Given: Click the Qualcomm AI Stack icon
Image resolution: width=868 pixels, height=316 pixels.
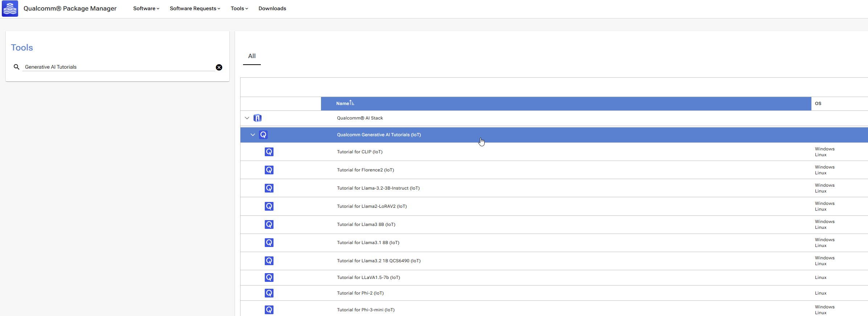Looking at the screenshot, I should coord(258,118).
